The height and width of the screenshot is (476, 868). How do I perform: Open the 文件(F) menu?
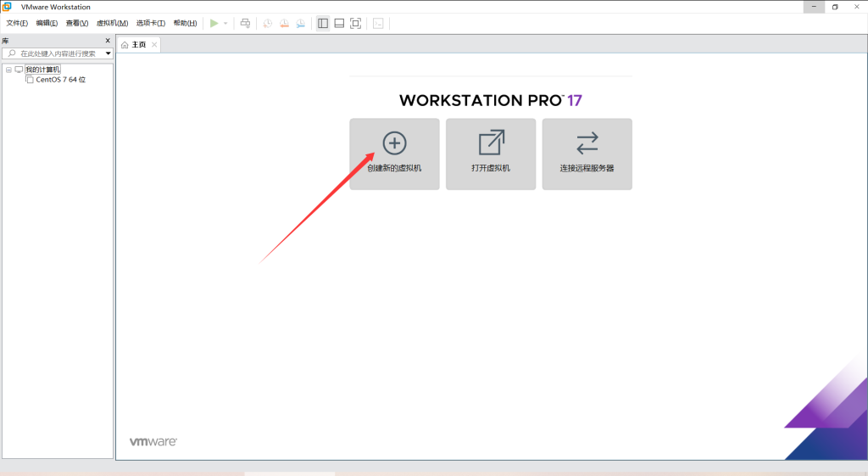point(17,23)
